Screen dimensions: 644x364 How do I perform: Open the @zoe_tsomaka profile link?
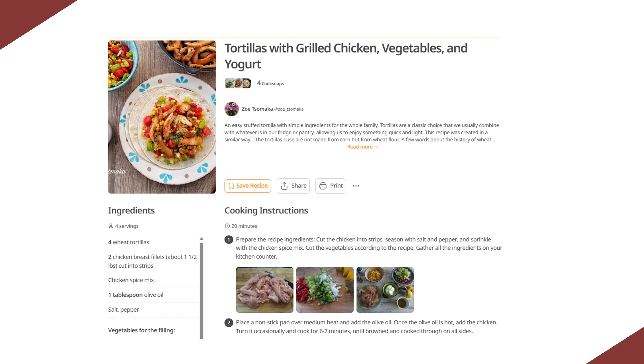[289, 109]
